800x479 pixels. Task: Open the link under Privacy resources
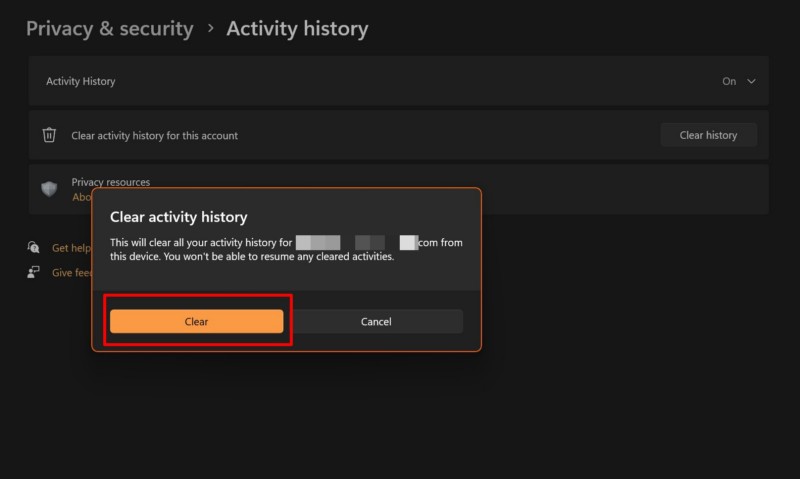tap(82, 197)
